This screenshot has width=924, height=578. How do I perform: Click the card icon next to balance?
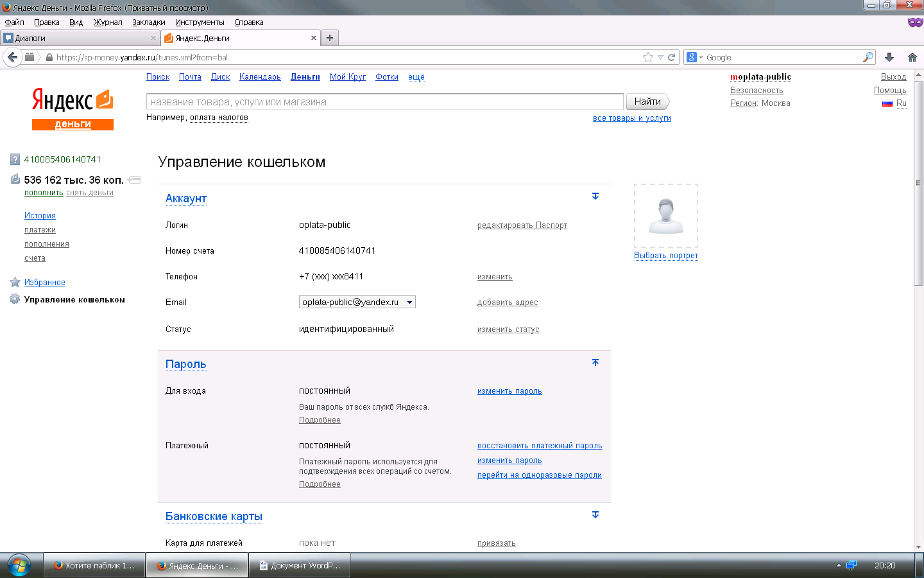tap(134, 180)
